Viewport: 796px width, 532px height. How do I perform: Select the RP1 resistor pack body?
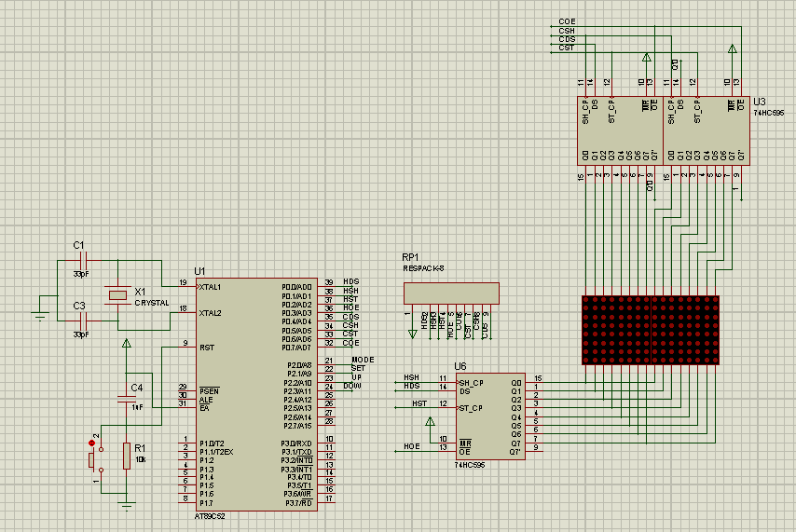(451, 293)
